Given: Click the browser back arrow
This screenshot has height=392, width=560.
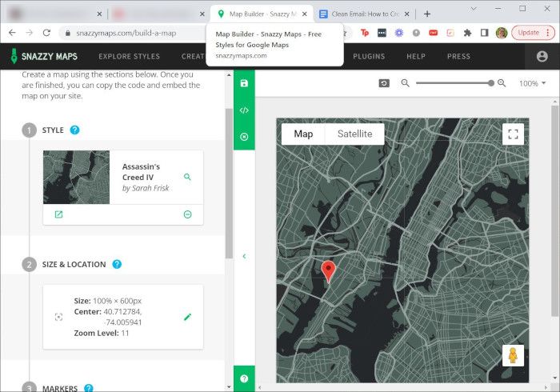Looking at the screenshot, I should [x=12, y=33].
